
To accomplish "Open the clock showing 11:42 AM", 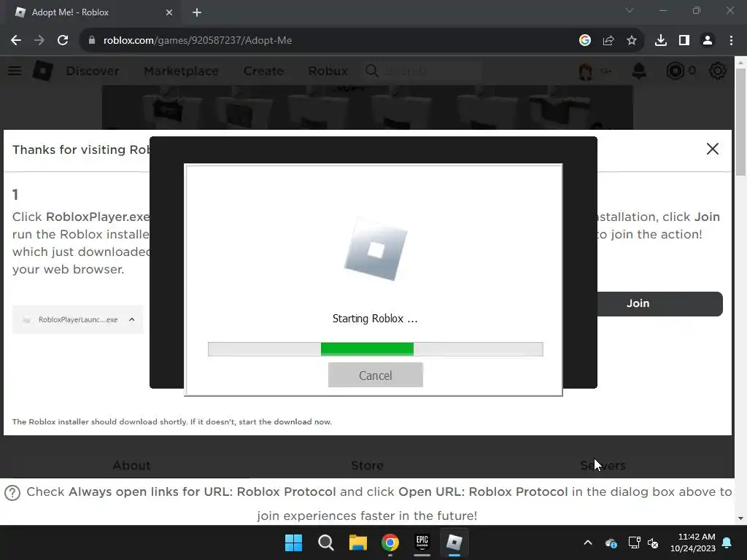I will 693,542.
